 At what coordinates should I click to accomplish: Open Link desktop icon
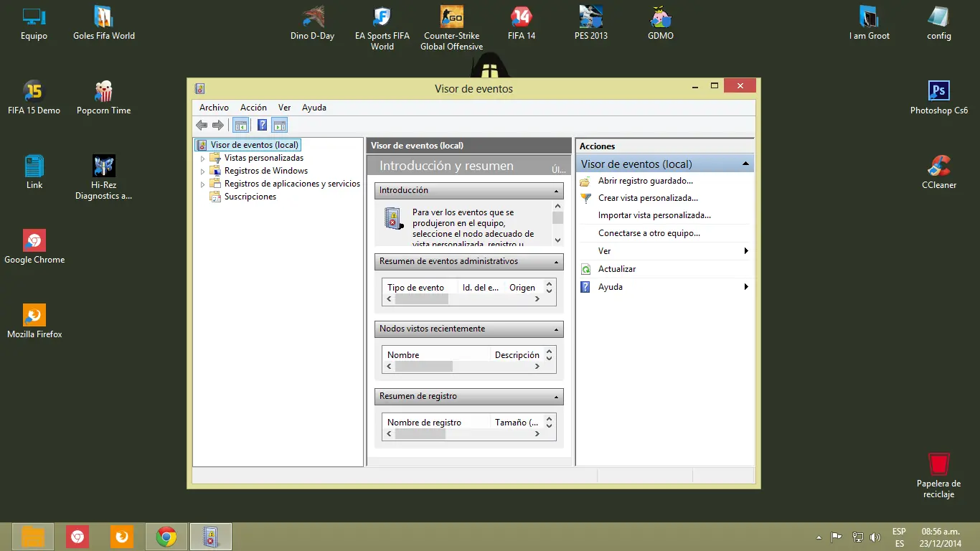(34, 166)
